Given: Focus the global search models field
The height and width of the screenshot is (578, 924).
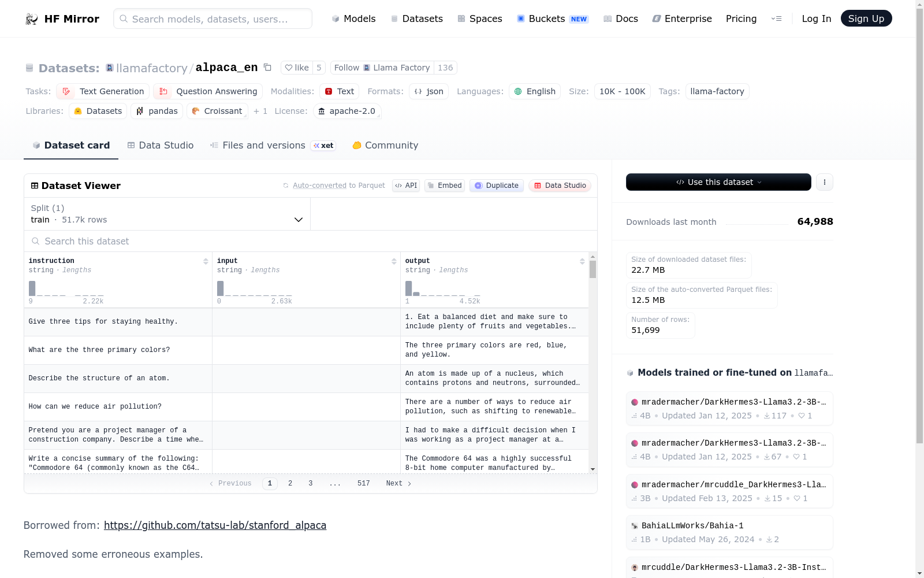Looking at the screenshot, I should pos(213,18).
